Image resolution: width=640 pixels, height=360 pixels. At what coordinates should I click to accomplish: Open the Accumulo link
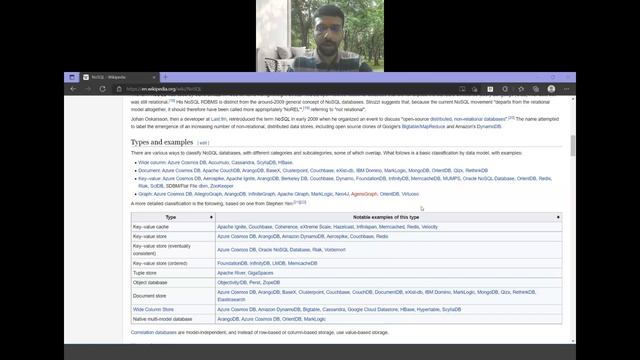pos(218,162)
